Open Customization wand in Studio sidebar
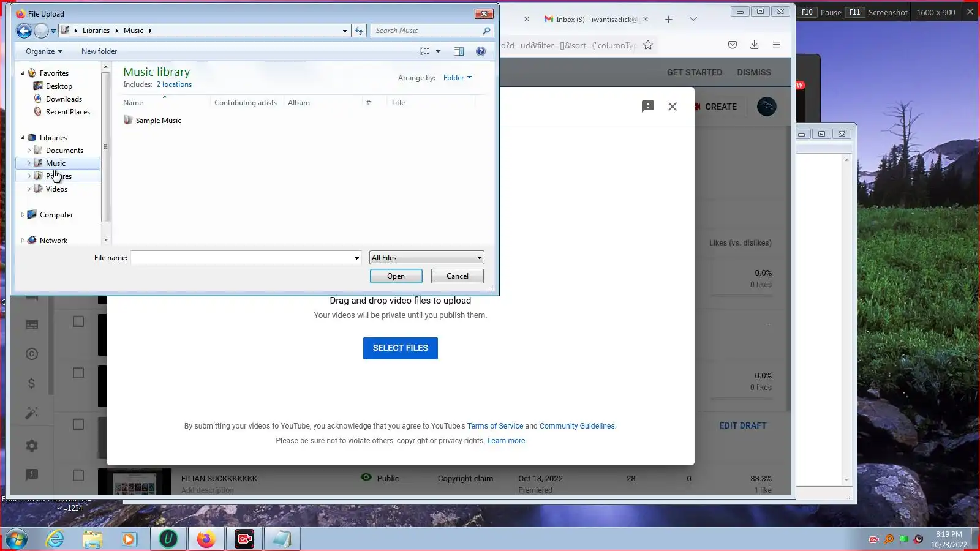980x551 pixels. 32,413
